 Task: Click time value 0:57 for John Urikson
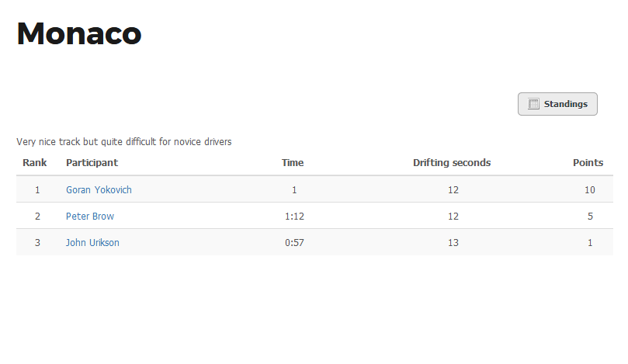[294, 243]
